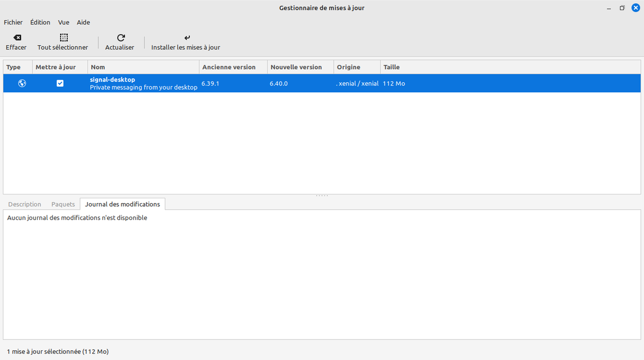Uncheck the signal-desktop update checkbox
Viewport: 644px width, 360px height.
pos(60,83)
